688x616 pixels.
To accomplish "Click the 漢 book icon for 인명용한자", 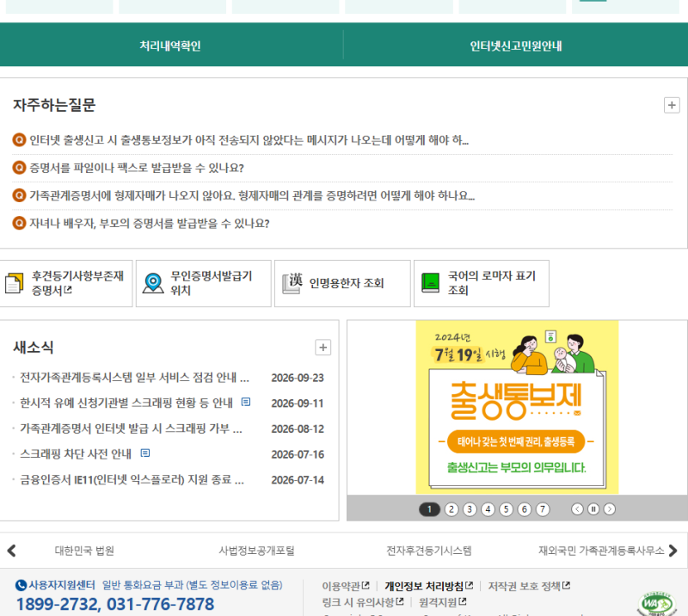I will tap(292, 283).
